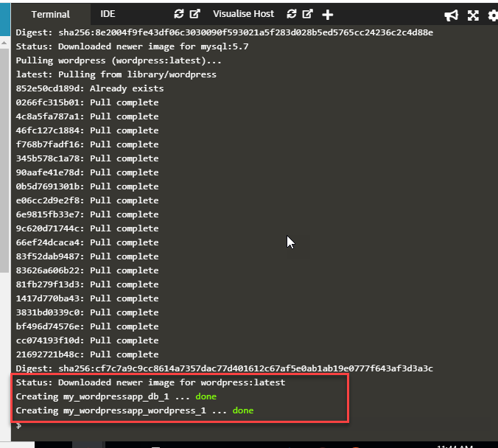Click '852e50cd189d: Already exists' line
Image resolution: width=498 pixels, height=448 pixels.
pos(90,88)
